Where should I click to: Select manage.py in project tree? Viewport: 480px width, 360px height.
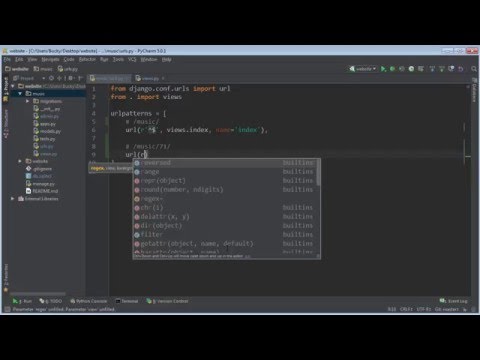[x=40, y=184]
